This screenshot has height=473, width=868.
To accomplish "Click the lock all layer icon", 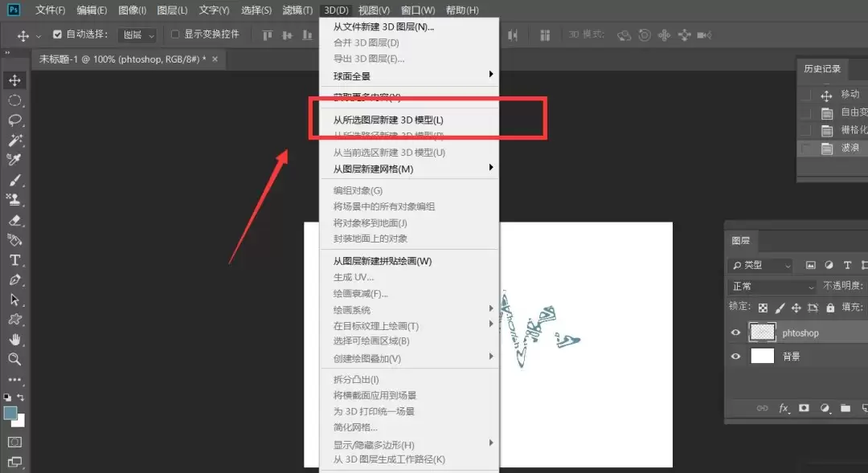I will [x=830, y=308].
